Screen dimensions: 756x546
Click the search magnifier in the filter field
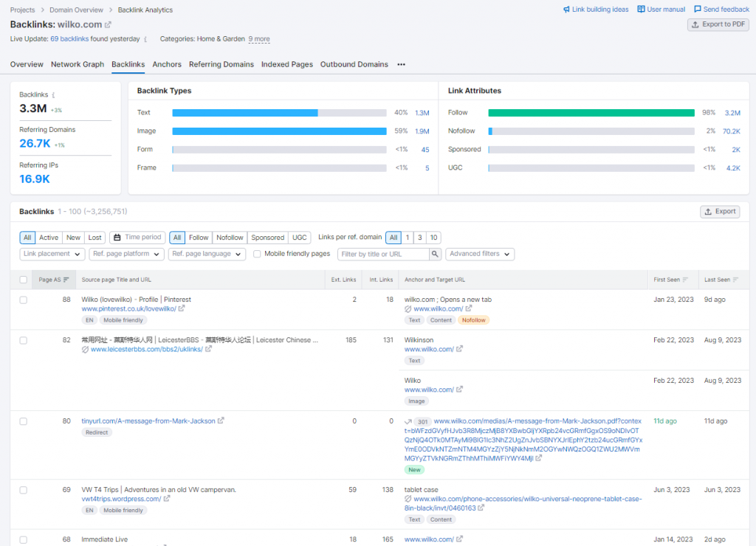click(x=436, y=254)
